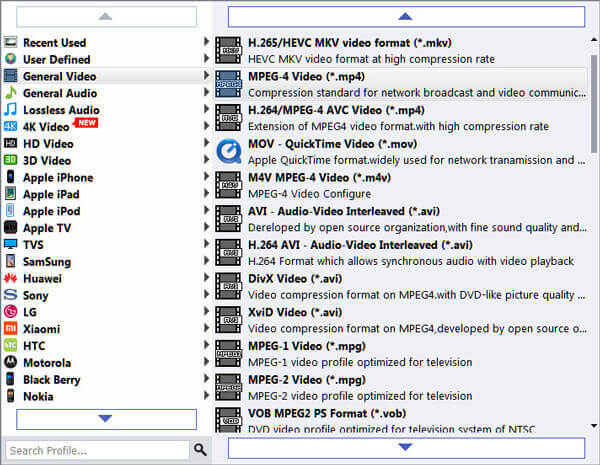Click the H.265/HEVC MKV filmstrip icon

coord(228,51)
